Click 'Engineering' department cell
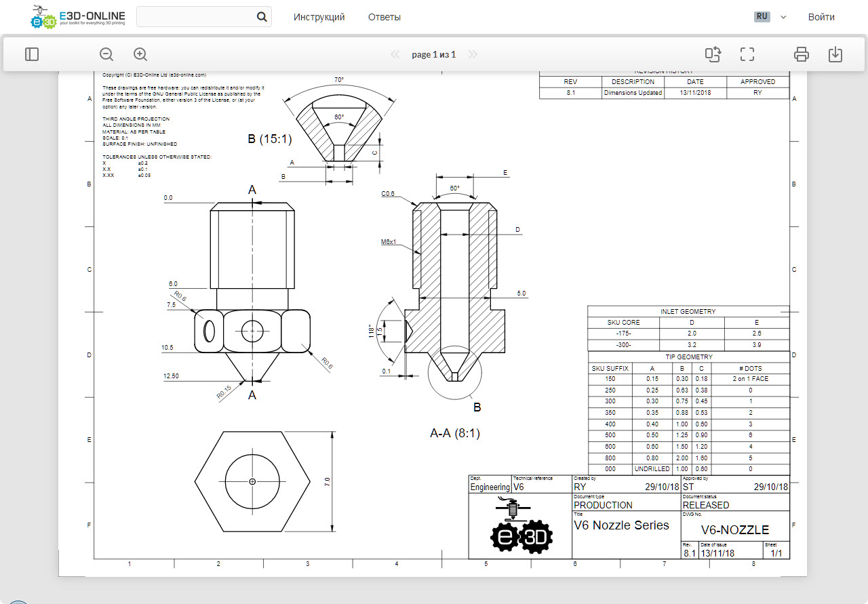 tap(490, 487)
